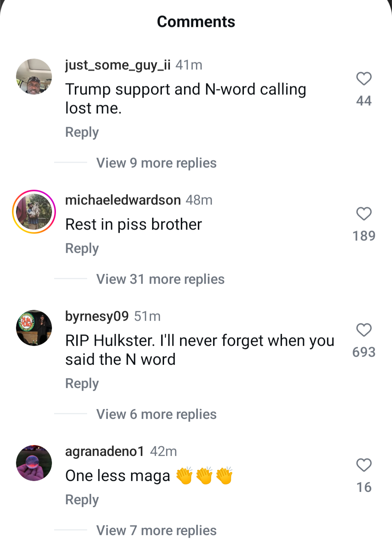Expand 'View 9 more replies'
392x546 pixels.
coord(156,163)
